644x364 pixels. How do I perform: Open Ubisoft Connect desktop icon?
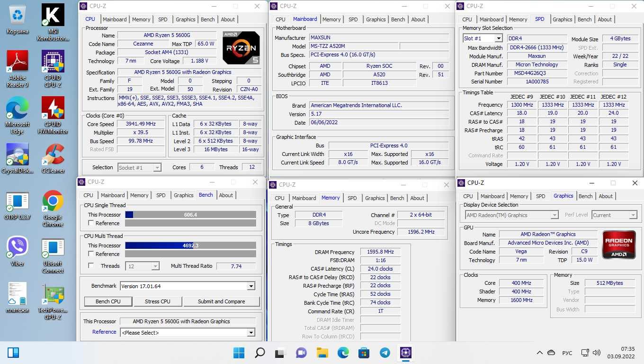53,256
